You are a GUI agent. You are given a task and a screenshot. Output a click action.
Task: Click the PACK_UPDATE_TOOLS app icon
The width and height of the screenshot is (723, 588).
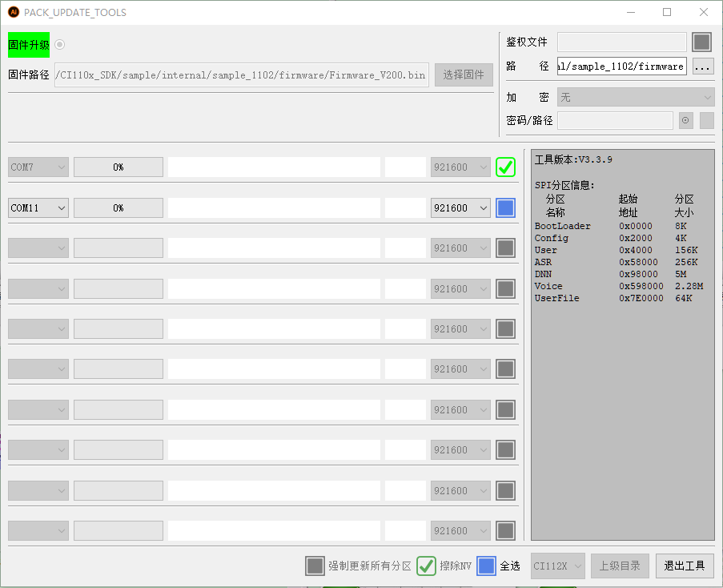[x=14, y=12]
